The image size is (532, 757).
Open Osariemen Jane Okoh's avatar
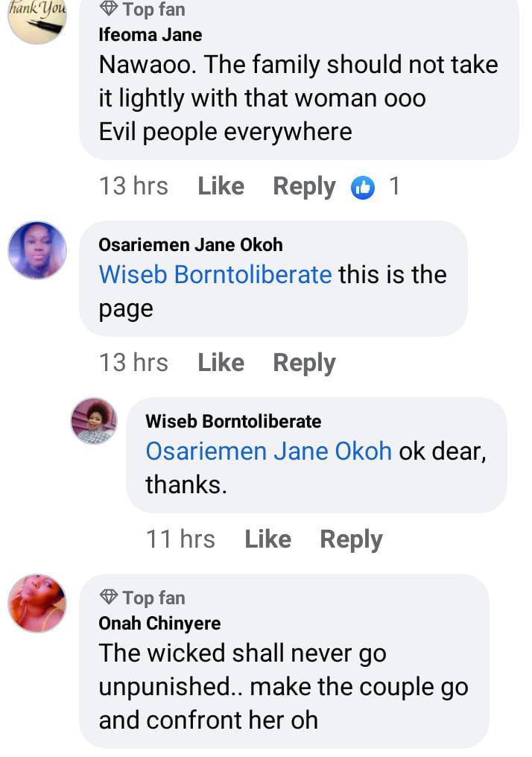pyautogui.click(x=37, y=250)
